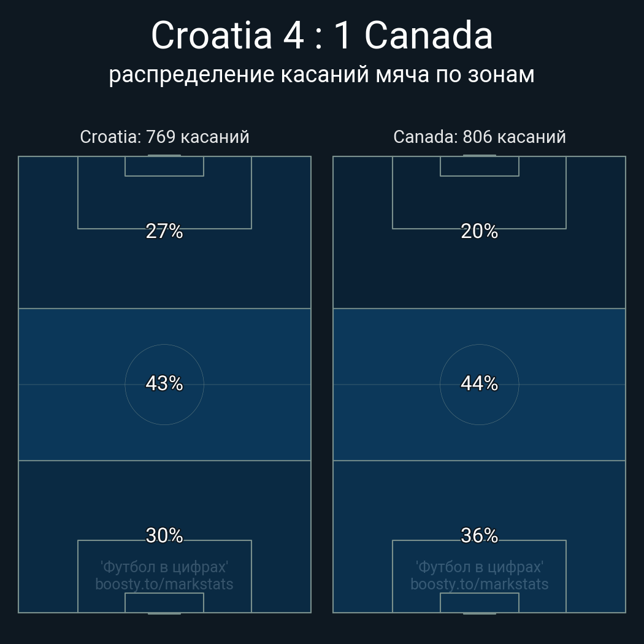Open boosty.to/markstats link on Croatia pitch

pos(164,584)
